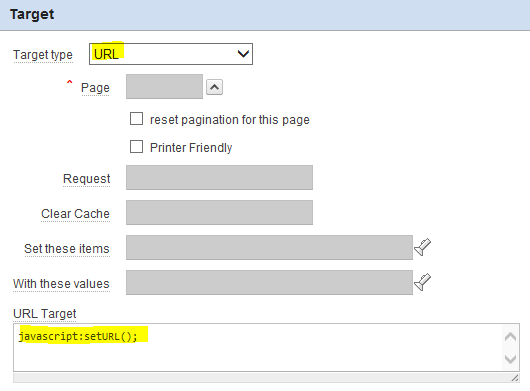Click the URL Target scroll down arrow
The height and width of the screenshot is (391, 530).
pyautogui.click(x=510, y=359)
